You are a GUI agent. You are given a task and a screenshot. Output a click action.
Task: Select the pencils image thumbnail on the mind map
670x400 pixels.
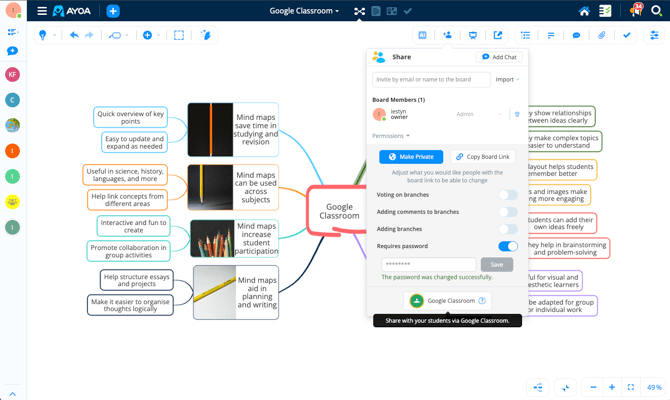[212, 239]
